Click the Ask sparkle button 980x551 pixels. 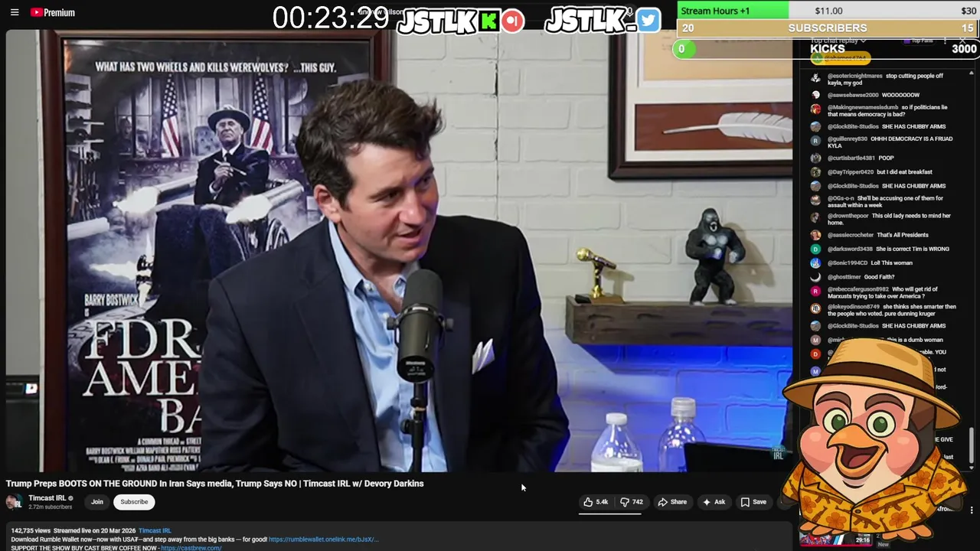(x=714, y=502)
